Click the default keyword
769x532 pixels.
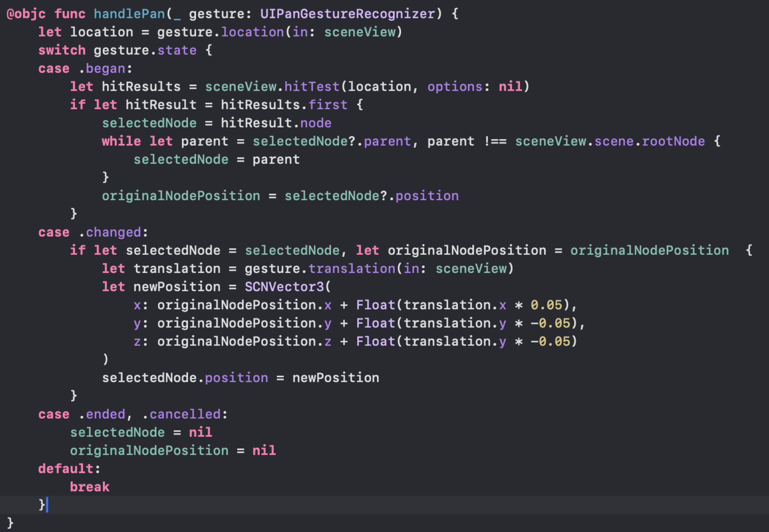pos(66,469)
